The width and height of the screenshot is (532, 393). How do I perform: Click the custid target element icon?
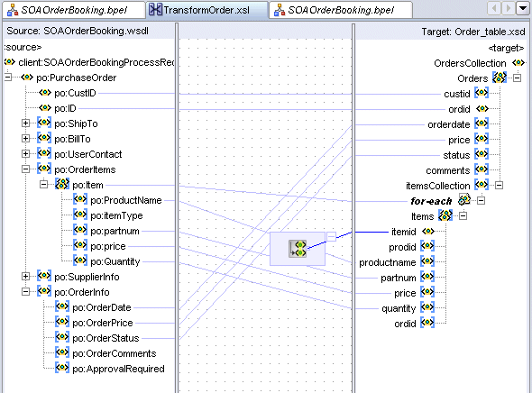pyautogui.click(x=482, y=93)
